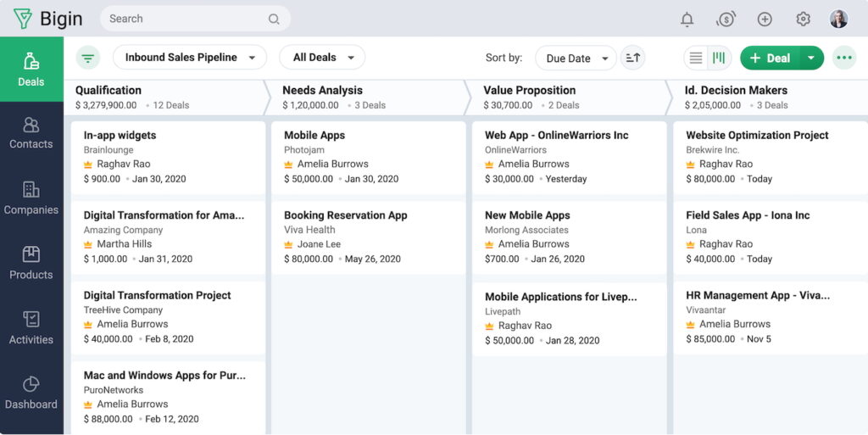
Task: Click the Photojam company name
Action: (x=304, y=150)
